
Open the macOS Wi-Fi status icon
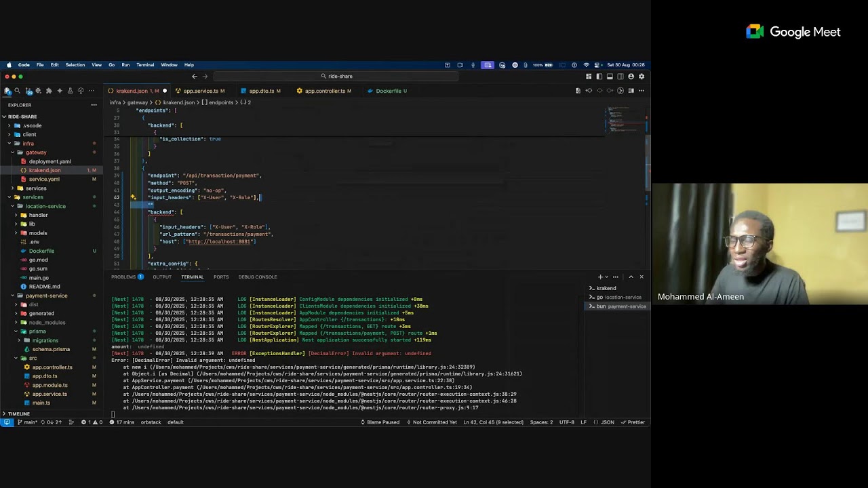pos(587,65)
